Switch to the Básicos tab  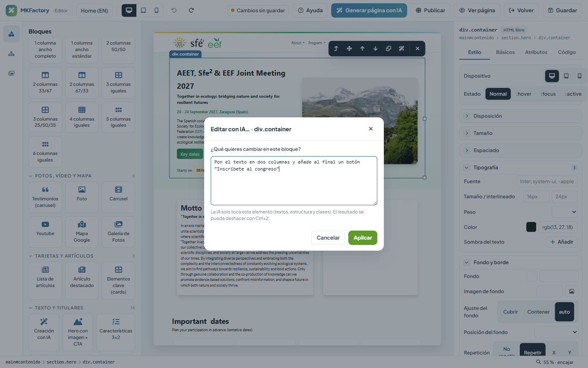point(506,52)
